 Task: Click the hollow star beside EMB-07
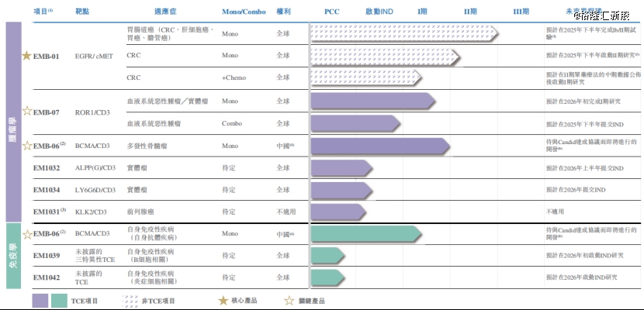(26, 111)
